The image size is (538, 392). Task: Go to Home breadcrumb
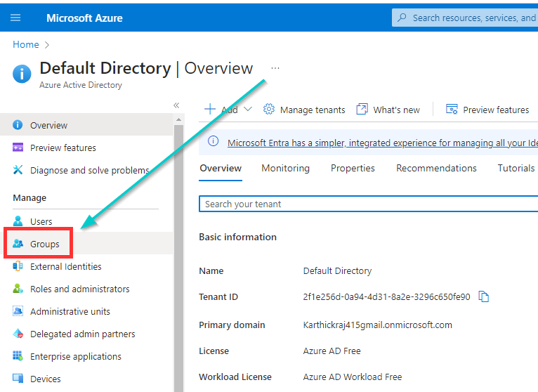(x=26, y=45)
